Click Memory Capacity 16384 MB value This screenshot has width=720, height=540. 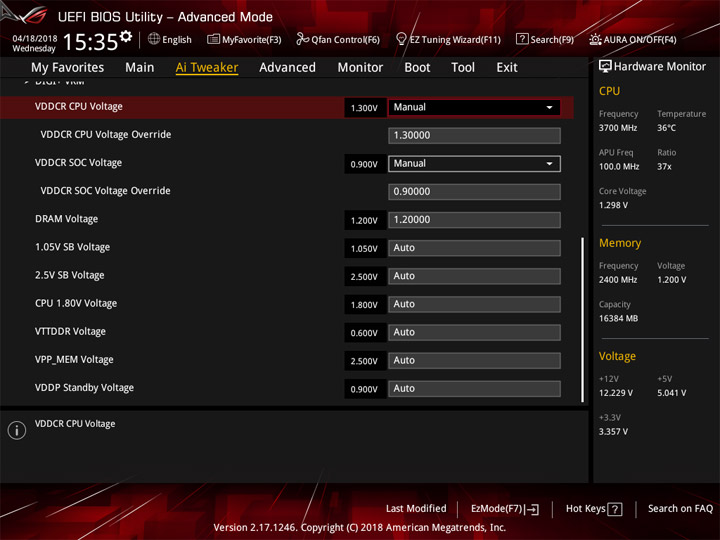click(x=618, y=319)
